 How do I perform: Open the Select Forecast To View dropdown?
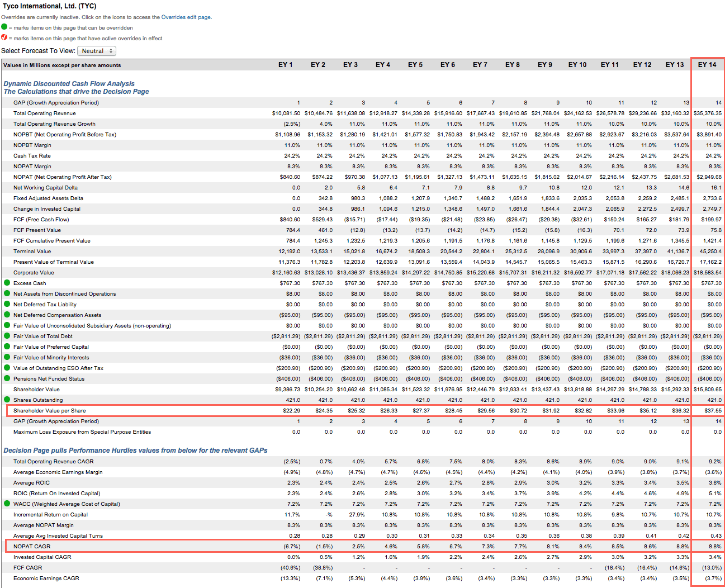(x=96, y=51)
